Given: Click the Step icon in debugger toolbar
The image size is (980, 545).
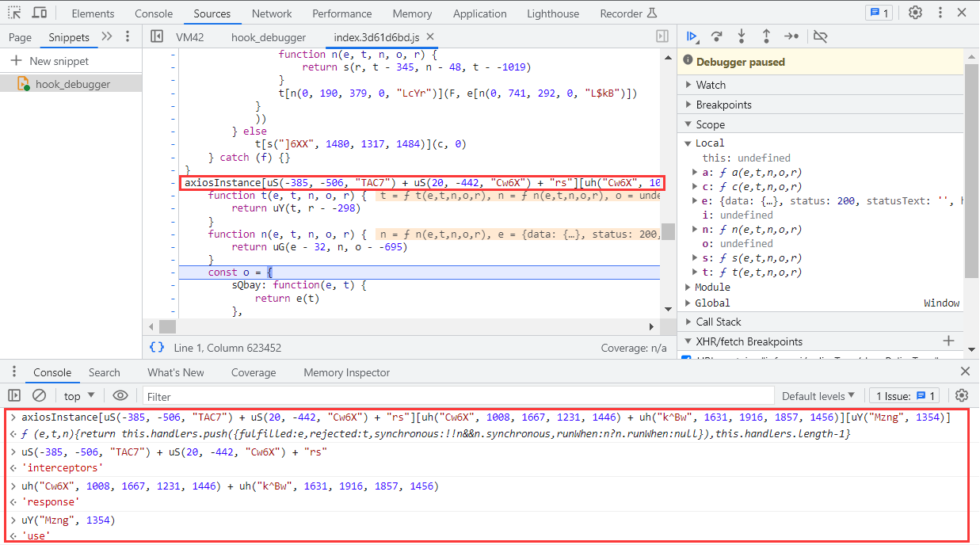Looking at the screenshot, I should pos(791,36).
